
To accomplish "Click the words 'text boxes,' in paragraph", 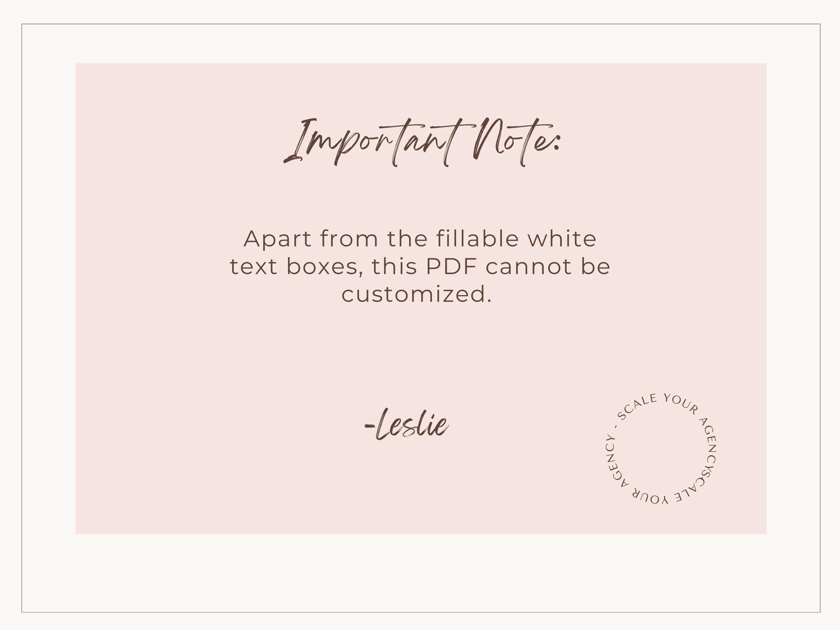I will pos(294,267).
